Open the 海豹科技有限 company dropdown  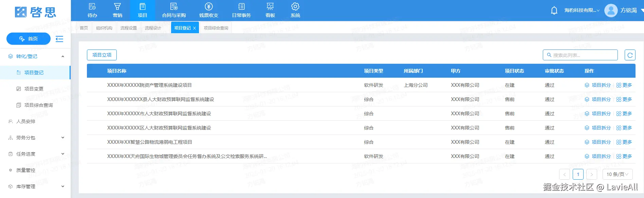[x=582, y=11]
